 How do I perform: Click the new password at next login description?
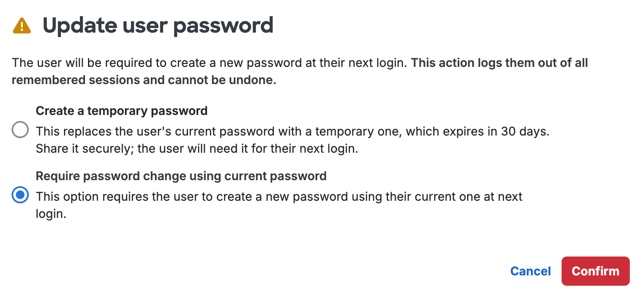tap(279, 196)
